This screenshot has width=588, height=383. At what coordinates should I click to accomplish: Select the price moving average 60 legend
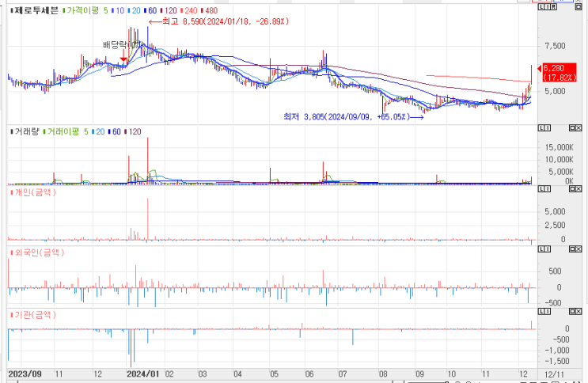(x=152, y=10)
